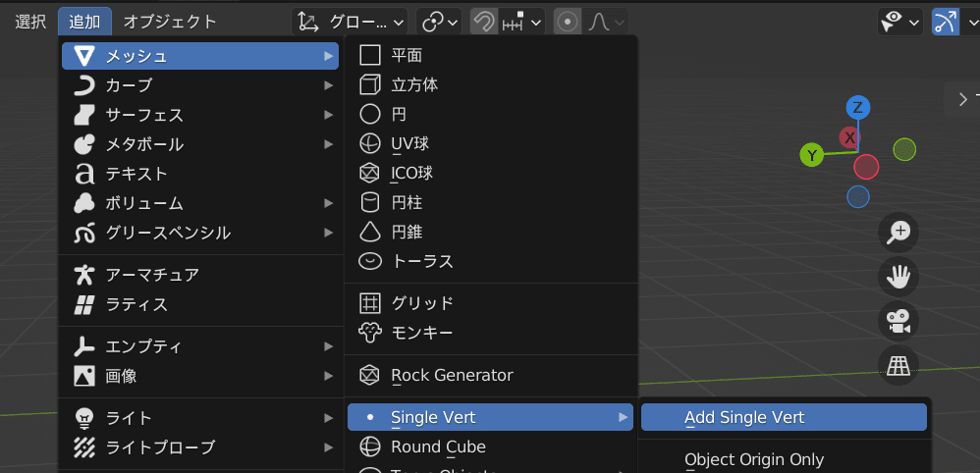Open the サーフェス submenu
Image resolution: width=980 pixels, height=473 pixels.
click(200, 115)
